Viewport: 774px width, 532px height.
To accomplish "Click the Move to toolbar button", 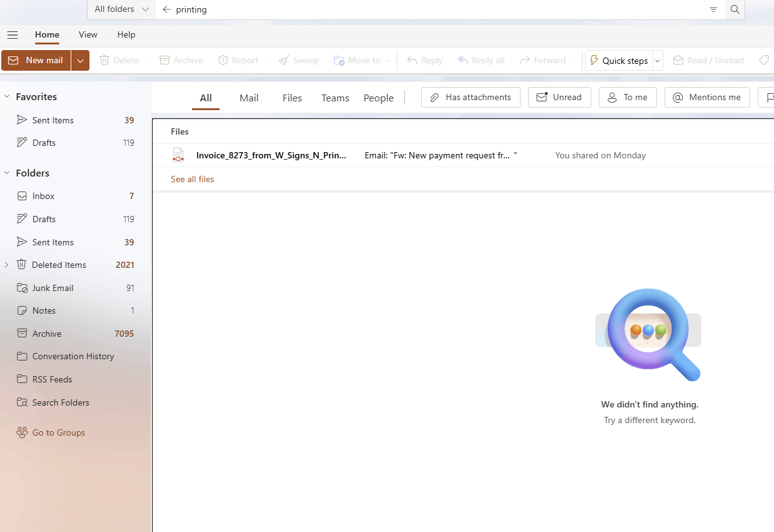I will (357, 61).
